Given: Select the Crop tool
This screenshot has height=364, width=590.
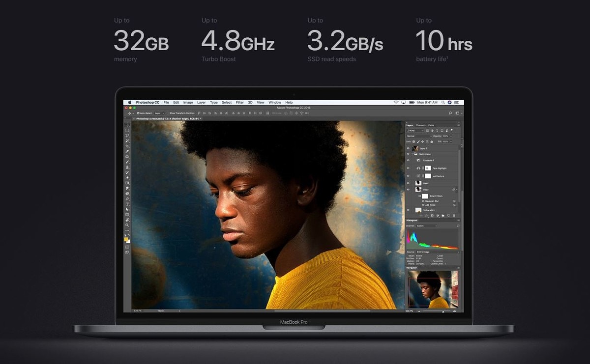Looking at the screenshot, I should coord(127,146).
